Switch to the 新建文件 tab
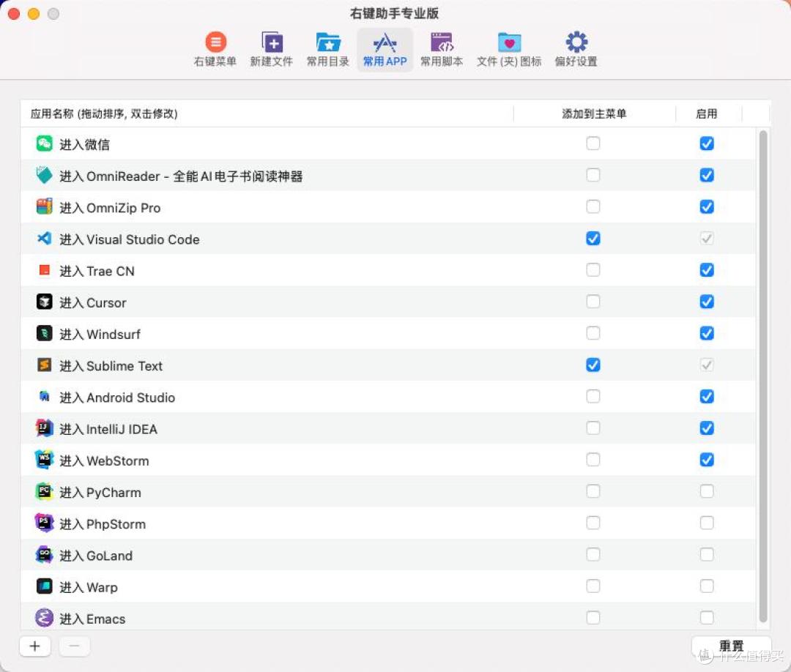 [x=272, y=49]
